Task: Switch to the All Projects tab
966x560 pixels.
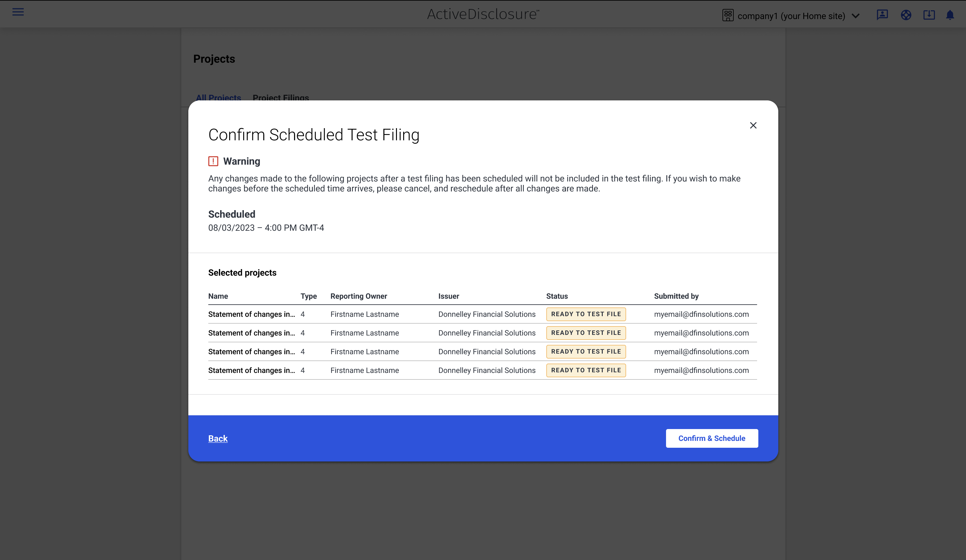Action: (218, 97)
